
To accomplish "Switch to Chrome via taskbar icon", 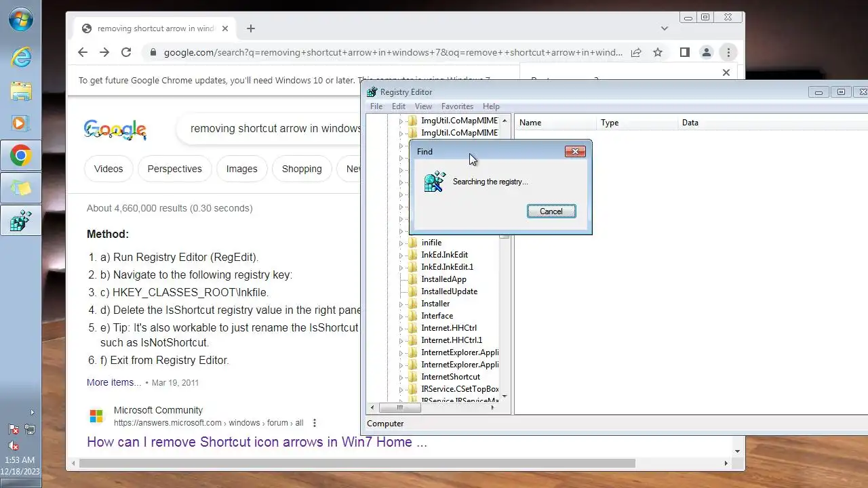I will tap(21, 156).
